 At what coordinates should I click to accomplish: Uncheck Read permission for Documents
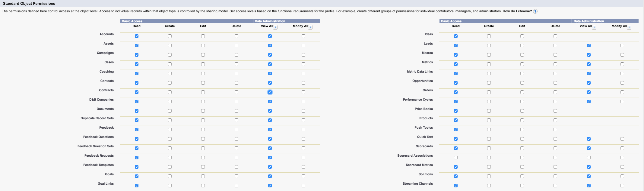[x=137, y=111]
